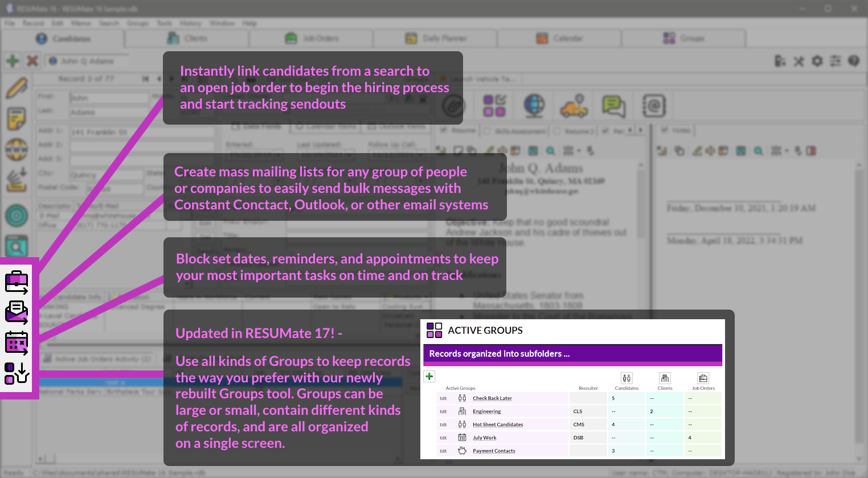
Task: Open the John Q Adams record selector
Action: 87,61
